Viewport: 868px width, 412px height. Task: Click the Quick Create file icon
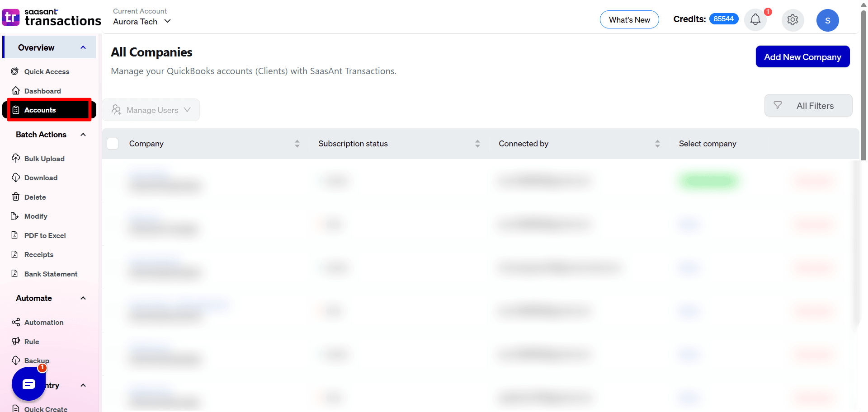pyautogui.click(x=16, y=408)
